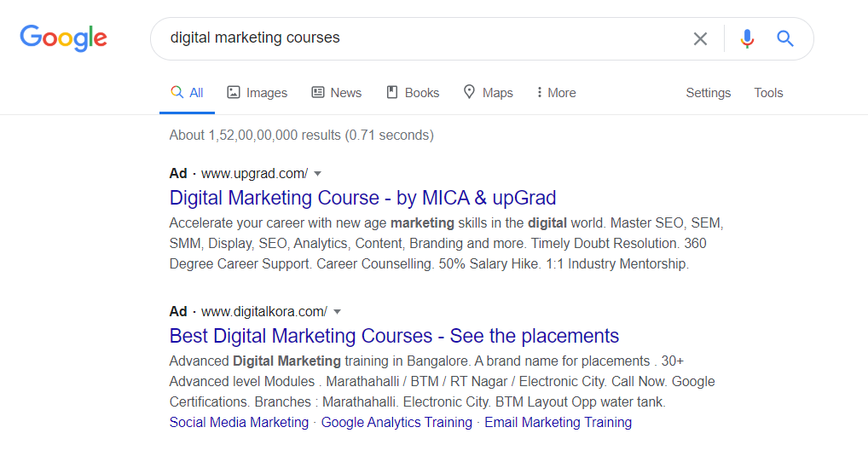868x462 pixels.
Task: Start voice search with microphone icon
Action: [x=747, y=38]
